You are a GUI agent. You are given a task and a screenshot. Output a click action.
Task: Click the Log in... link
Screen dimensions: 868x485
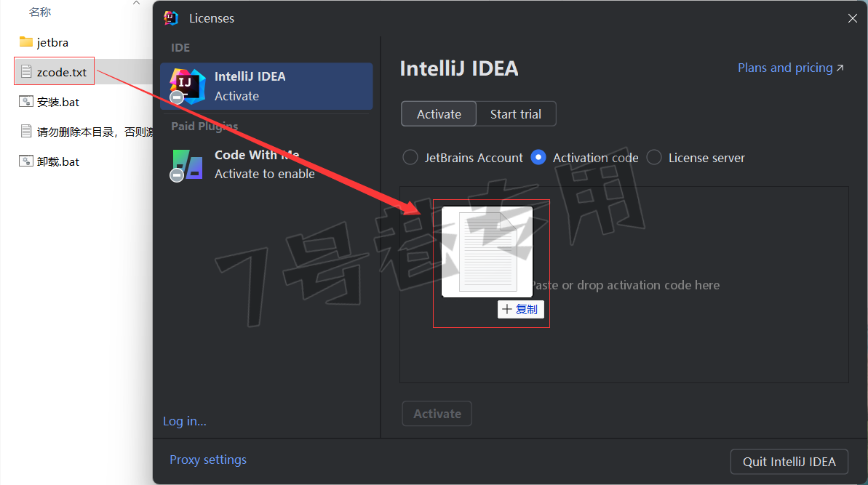[184, 422]
